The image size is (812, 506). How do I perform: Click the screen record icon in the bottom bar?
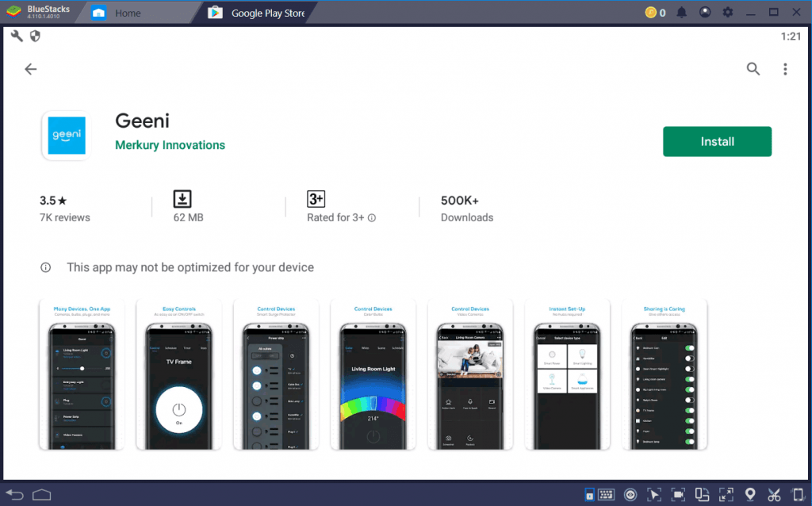pos(678,495)
